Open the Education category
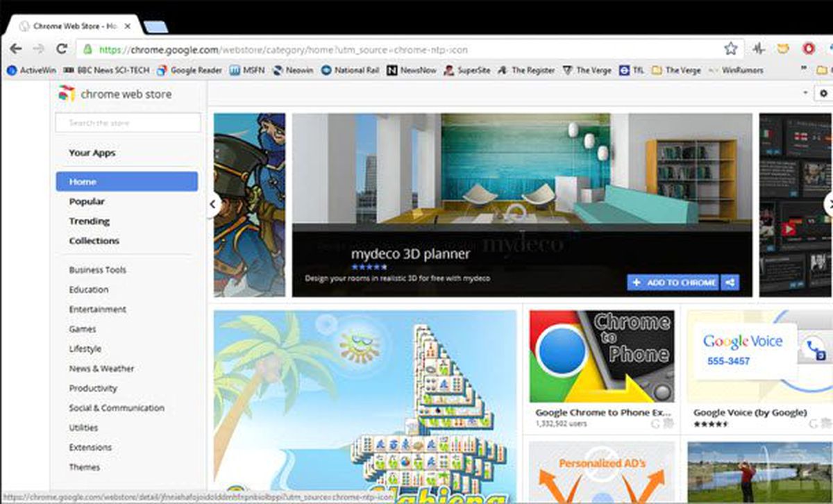833x504 pixels. (89, 289)
